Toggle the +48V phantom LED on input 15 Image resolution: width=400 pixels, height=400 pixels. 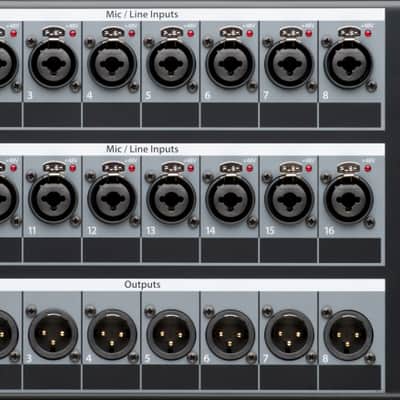pyautogui.click(x=309, y=168)
